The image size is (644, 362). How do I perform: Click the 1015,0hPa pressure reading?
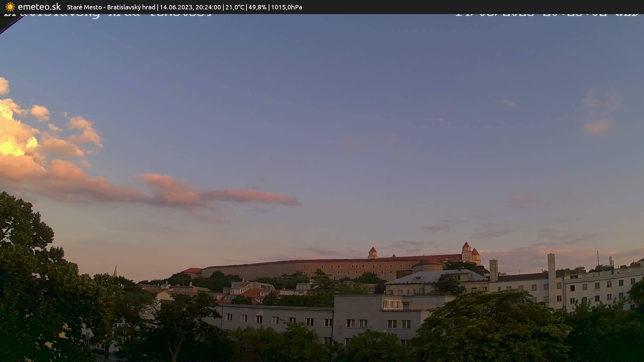click(286, 7)
